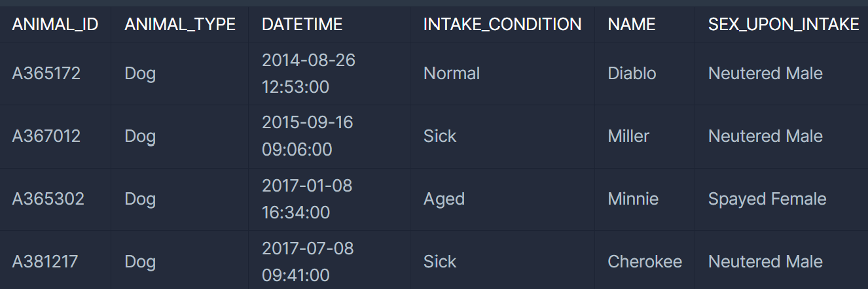Click the INTAKE_CONDITION column header
The height and width of the screenshot is (289, 868).
[502, 25]
